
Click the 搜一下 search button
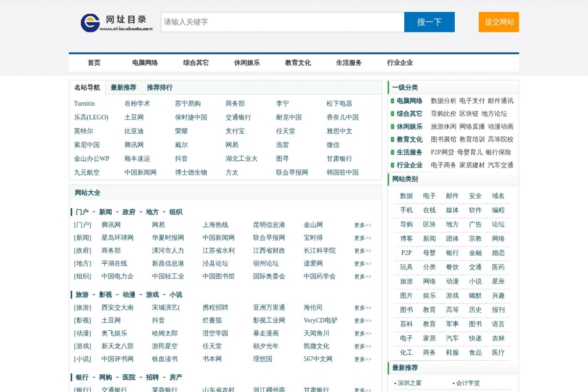coord(429,22)
